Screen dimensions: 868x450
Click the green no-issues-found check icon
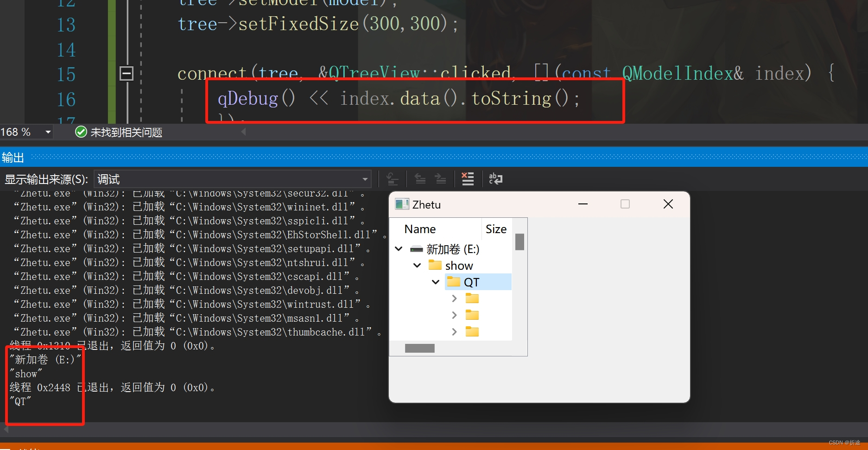[x=81, y=133]
